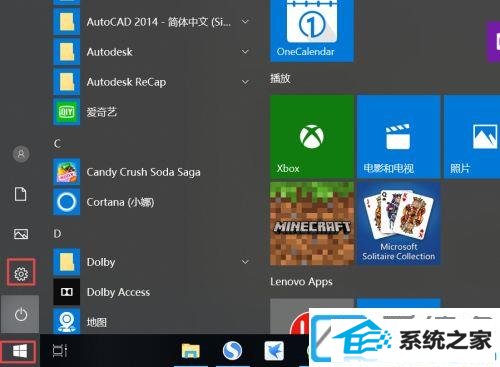Screen dimensions: 500x367
Task: Open Microsoft Solitaire Collection tile
Action: (398, 223)
